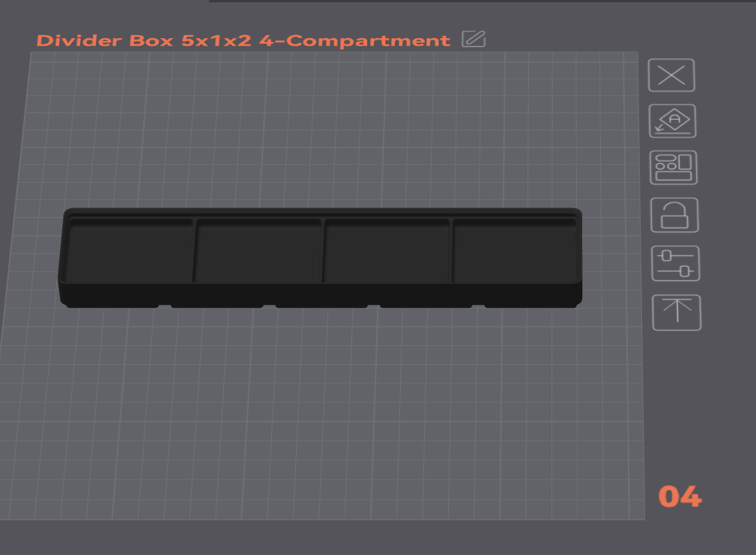
Task: Open plate settings sliders icon
Action: pyautogui.click(x=676, y=264)
